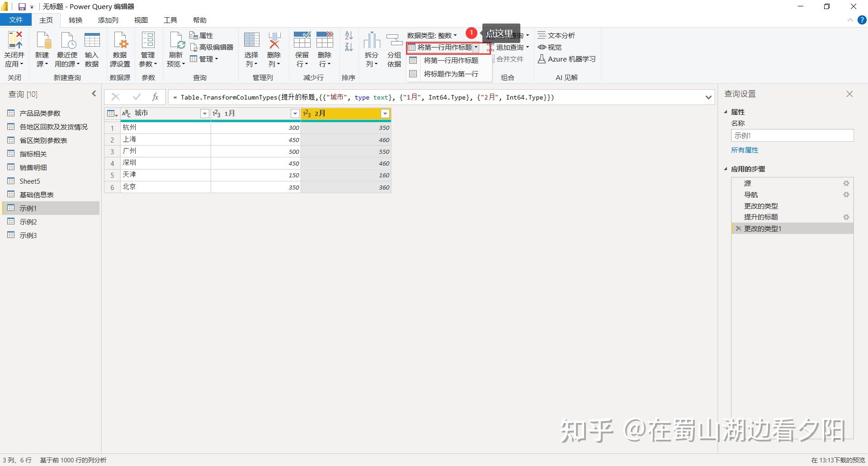Choose 将标题作为第一行 from the dropdown menu
This screenshot has width=868, height=466.
(449, 74)
